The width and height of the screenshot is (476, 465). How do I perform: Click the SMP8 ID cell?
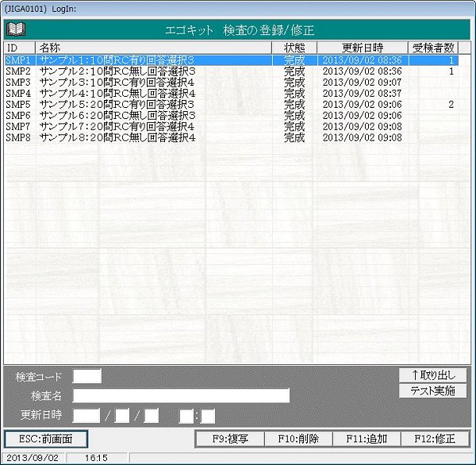(x=18, y=137)
